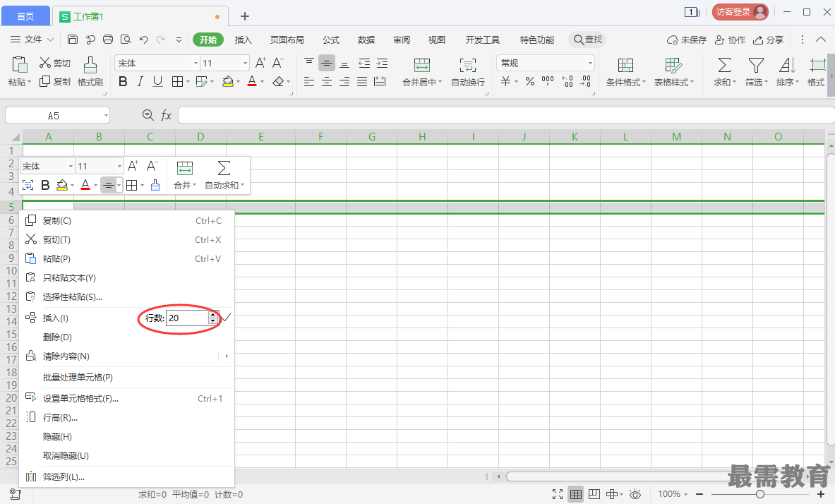
Task: Apply top vertical alignment
Action: (309, 63)
